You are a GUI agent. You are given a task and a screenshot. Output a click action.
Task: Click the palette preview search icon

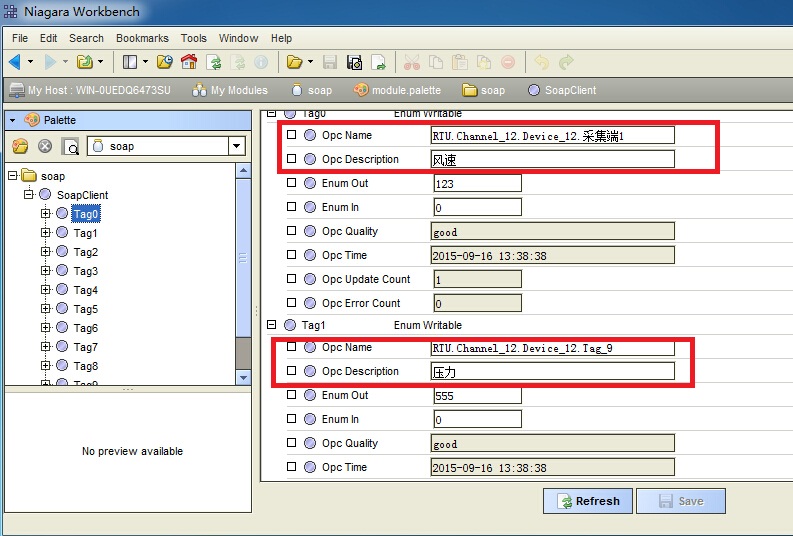(x=70, y=147)
